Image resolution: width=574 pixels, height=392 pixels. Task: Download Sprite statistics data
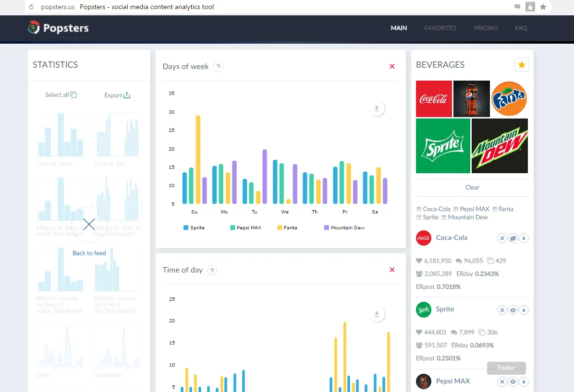click(524, 310)
